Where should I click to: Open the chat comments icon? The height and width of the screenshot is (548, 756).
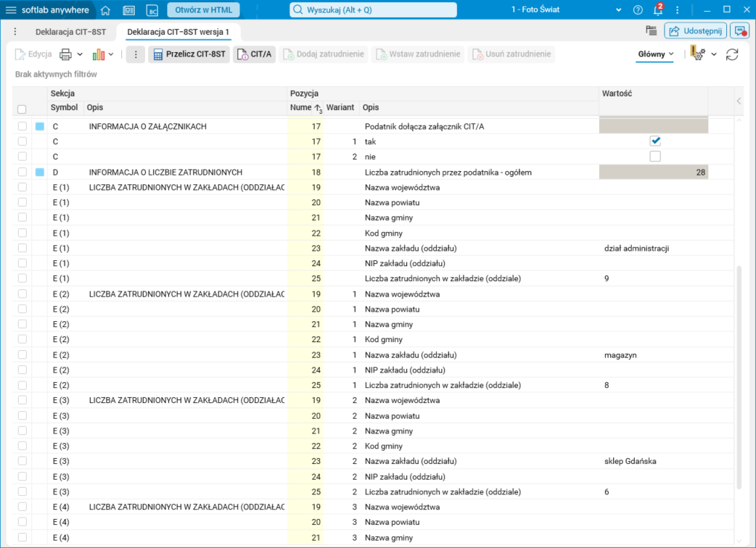(739, 31)
